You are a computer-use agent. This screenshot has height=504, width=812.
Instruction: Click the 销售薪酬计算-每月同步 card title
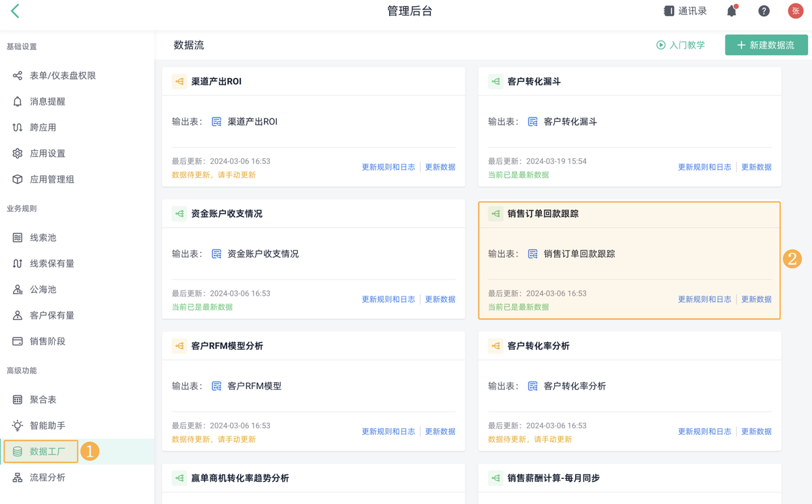click(554, 478)
